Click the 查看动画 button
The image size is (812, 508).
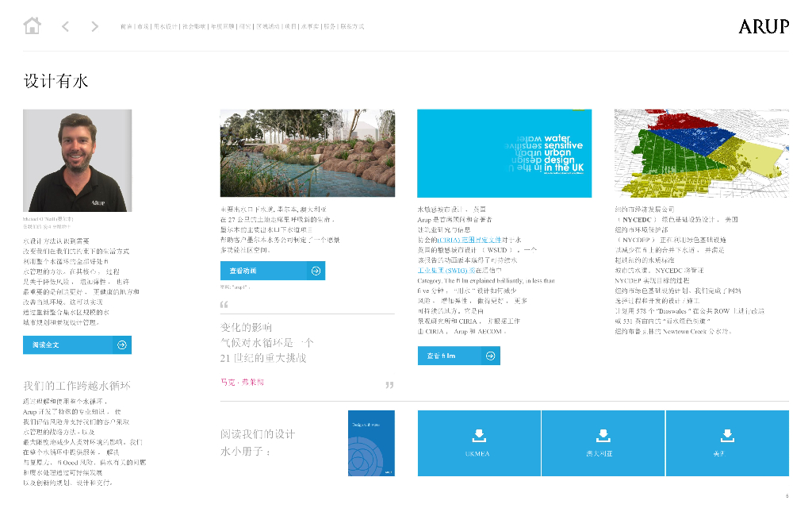pyautogui.click(x=273, y=271)
